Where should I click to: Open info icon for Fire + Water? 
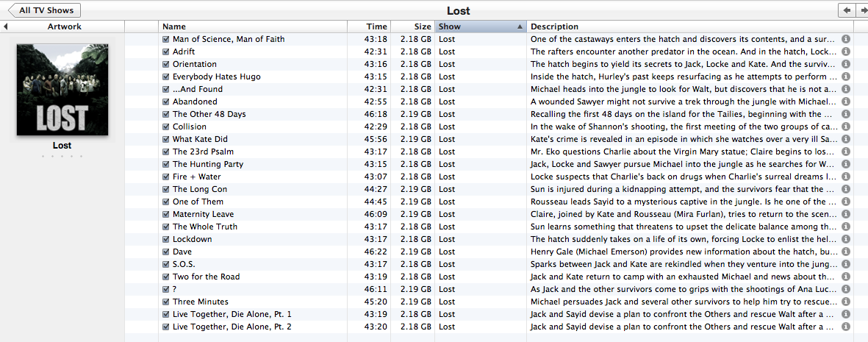845,177
